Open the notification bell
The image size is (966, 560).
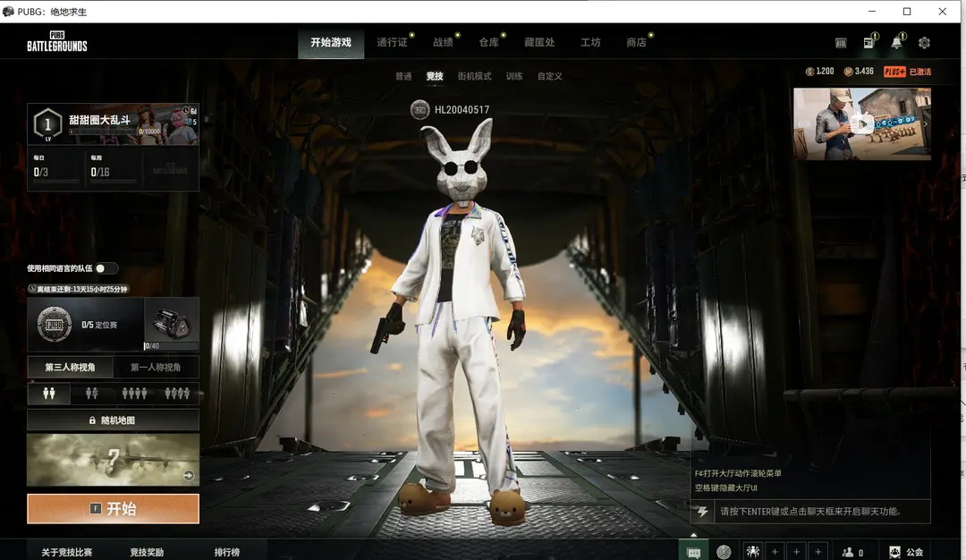[896, 43]
